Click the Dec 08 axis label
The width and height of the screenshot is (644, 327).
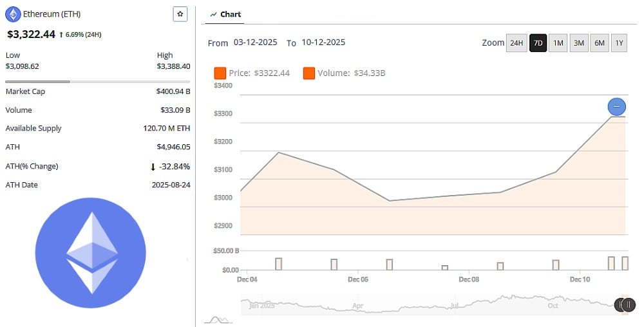click(469, 279)
